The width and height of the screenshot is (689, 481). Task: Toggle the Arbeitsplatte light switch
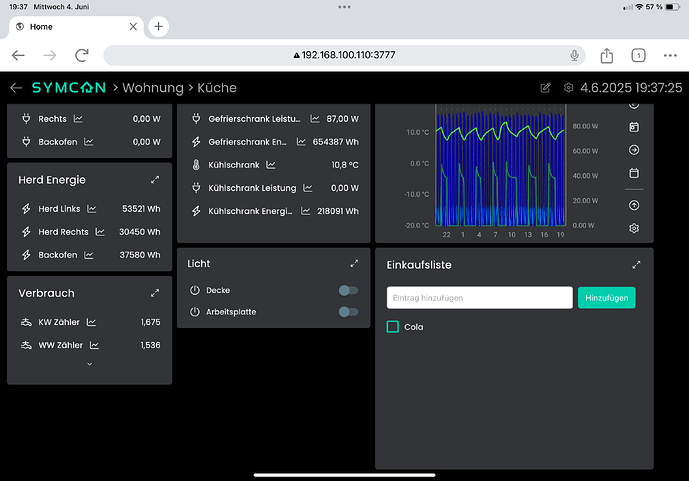[x=348, y=312]
